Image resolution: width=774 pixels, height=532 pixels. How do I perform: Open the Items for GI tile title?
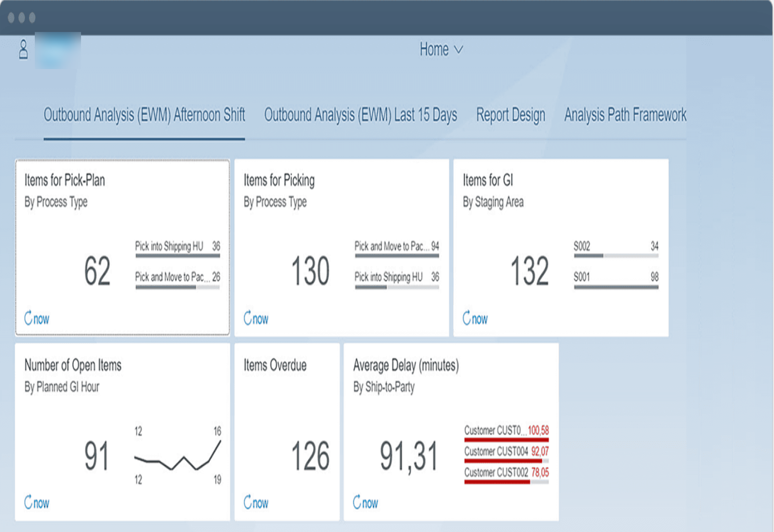click(488, 180)
